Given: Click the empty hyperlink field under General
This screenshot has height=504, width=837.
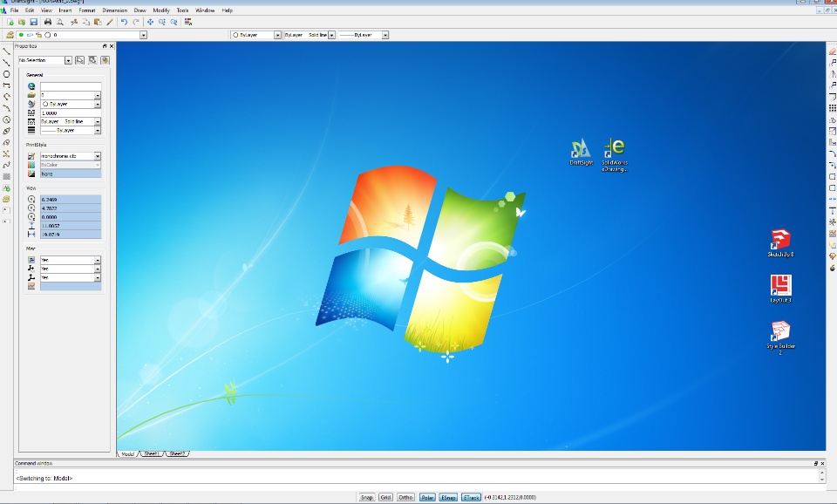Looking at the screenshot, I should (71, 86).
